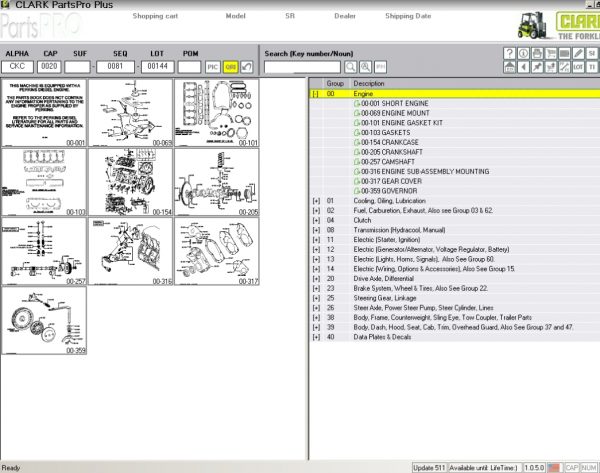
Task: Expand group 20 Drive Axle, Differential
Action: (316, 279)
